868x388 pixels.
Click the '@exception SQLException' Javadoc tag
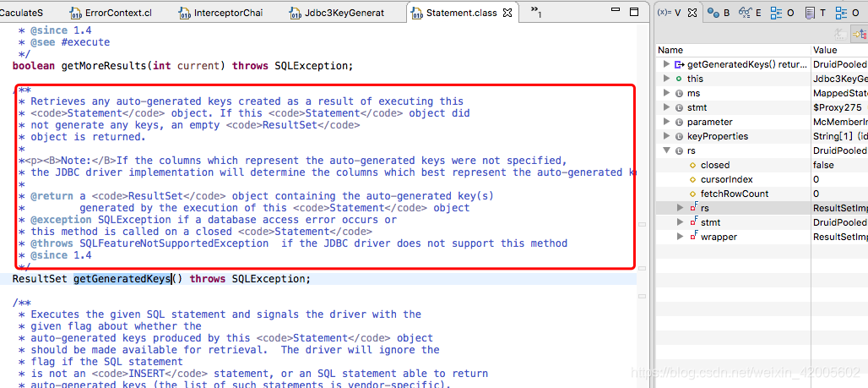pyautogui.click(x=100, y=220)
